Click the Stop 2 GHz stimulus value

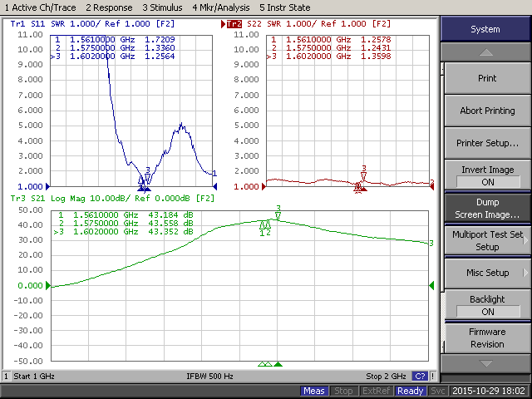[386, 377]
